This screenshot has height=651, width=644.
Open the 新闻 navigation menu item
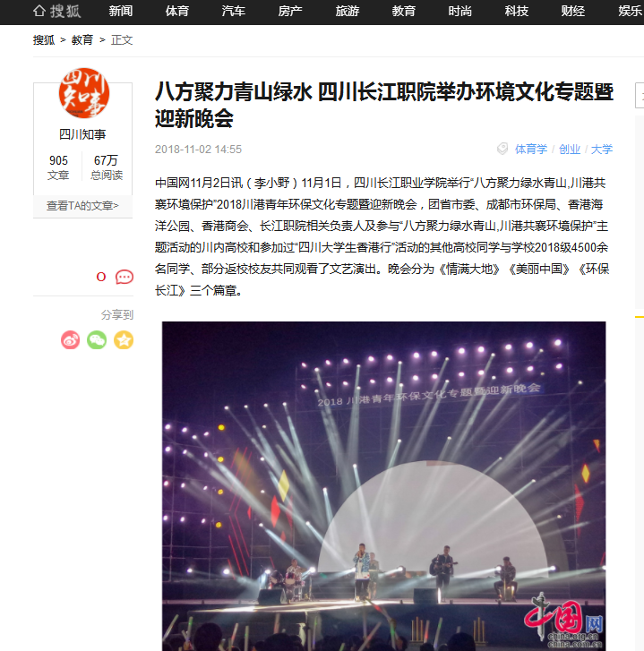[120, 11]
